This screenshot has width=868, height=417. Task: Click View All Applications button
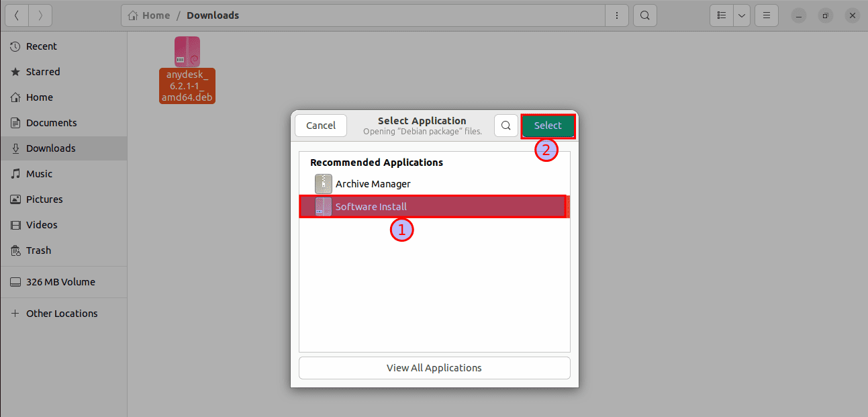pyautogui.click(x=434, y=368)
